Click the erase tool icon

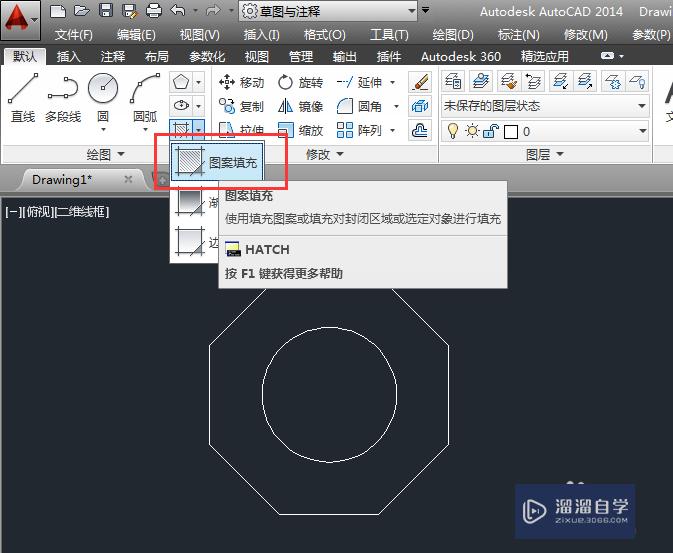click(420, 82)
